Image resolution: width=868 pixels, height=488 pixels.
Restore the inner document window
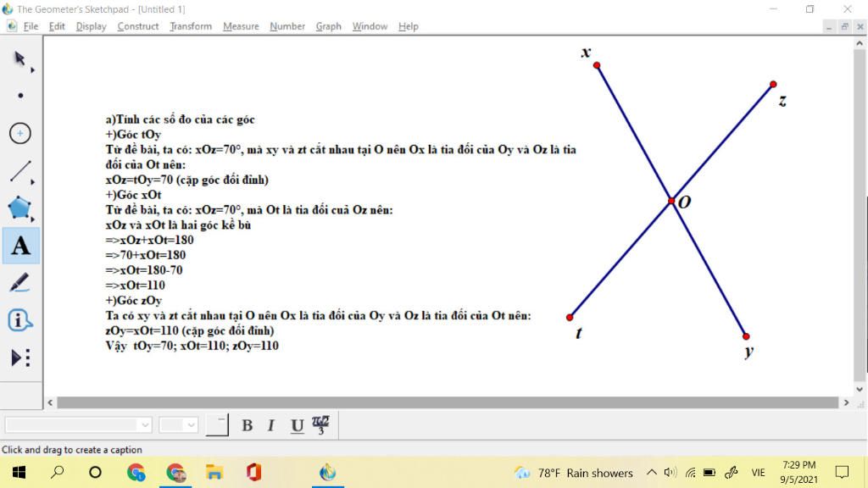[845, 26]
